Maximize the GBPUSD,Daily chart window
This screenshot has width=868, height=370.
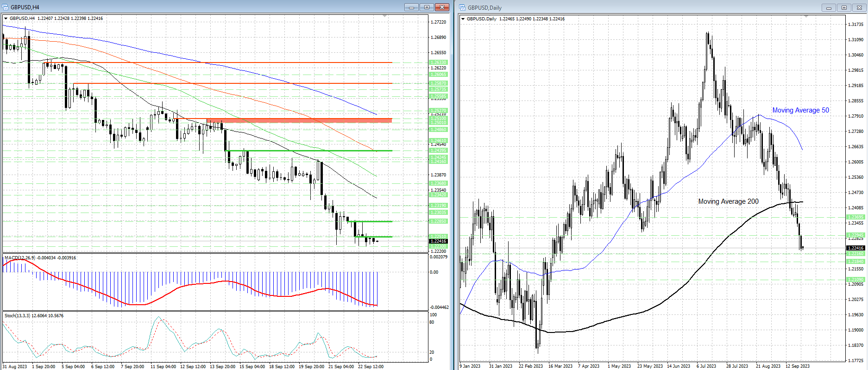[x=844, y=7]
